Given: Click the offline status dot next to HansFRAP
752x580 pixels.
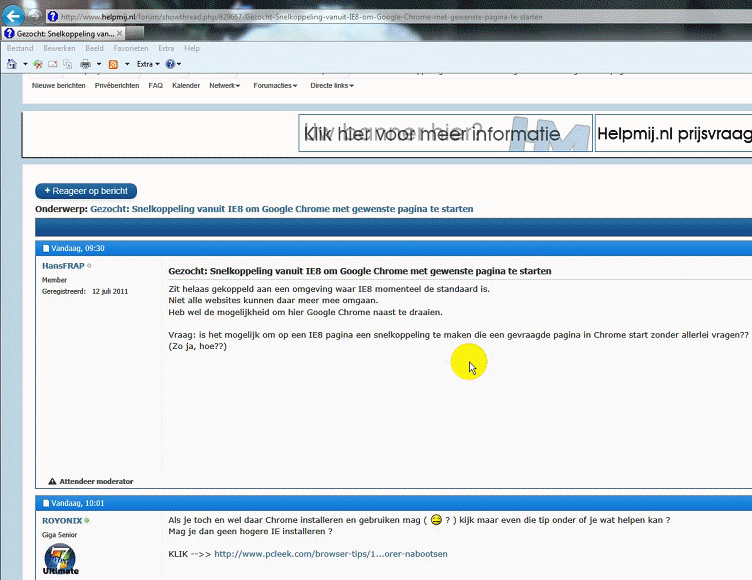Looking at the screenshot, I should pyautogui.click(x=89, y=265).
